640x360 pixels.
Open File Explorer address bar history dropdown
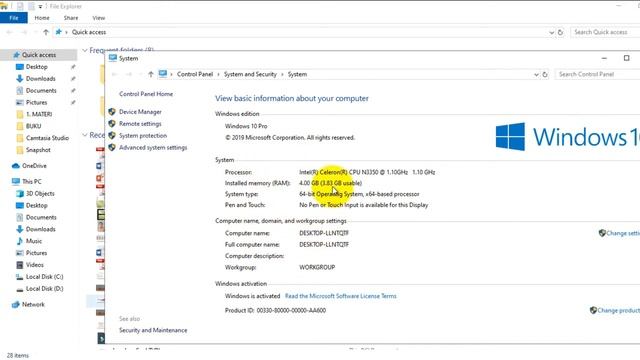pyautogui.click(x=551, y=32)
